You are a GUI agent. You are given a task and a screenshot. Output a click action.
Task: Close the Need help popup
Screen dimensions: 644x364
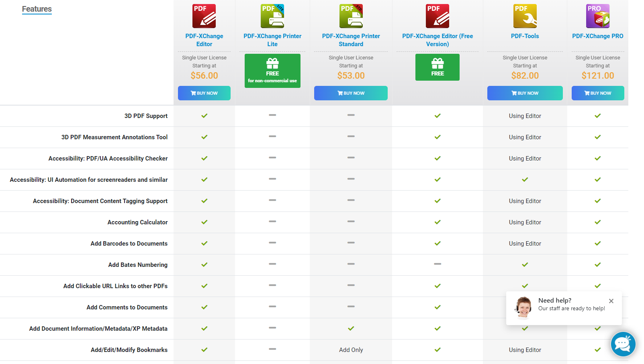click(x=611, y=301)
